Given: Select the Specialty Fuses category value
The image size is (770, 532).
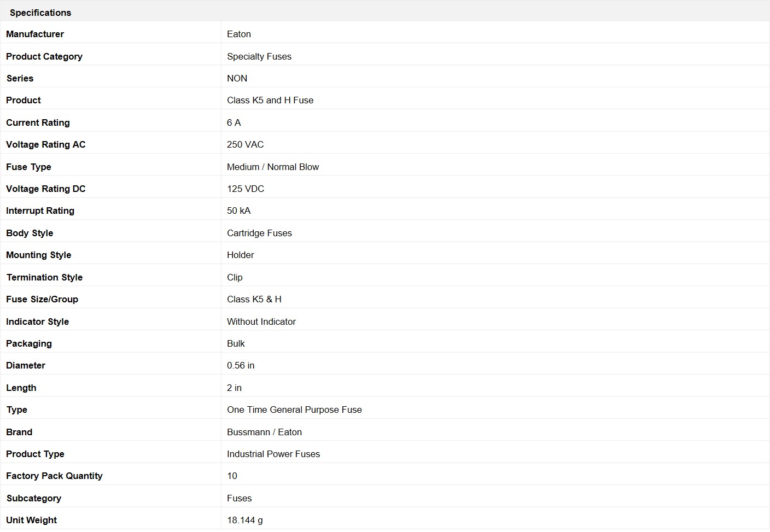Looking at the screenshot, I should pyautogui.click(x=259, y=56).
